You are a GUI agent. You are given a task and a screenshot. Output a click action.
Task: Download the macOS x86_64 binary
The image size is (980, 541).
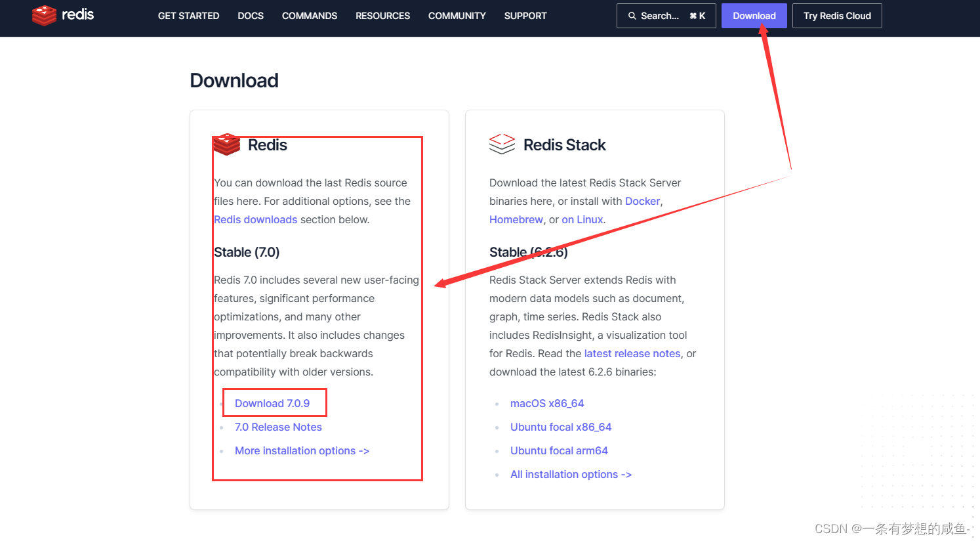tap(547, 403)
